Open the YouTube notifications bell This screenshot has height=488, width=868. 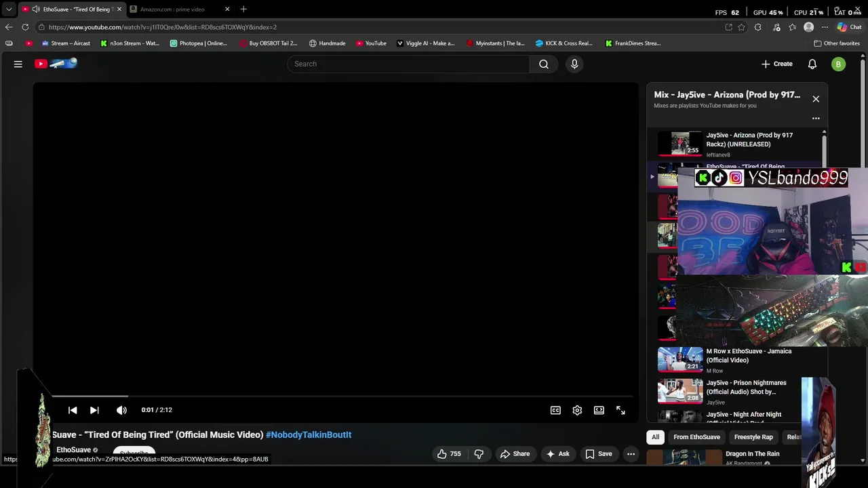(x=812, y=64)
